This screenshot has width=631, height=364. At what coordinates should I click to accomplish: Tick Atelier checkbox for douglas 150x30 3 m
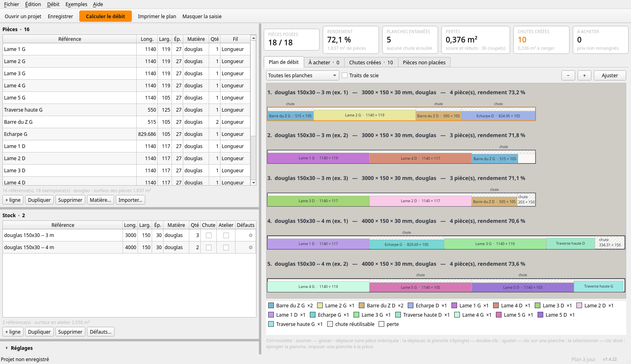coord(226,235)
